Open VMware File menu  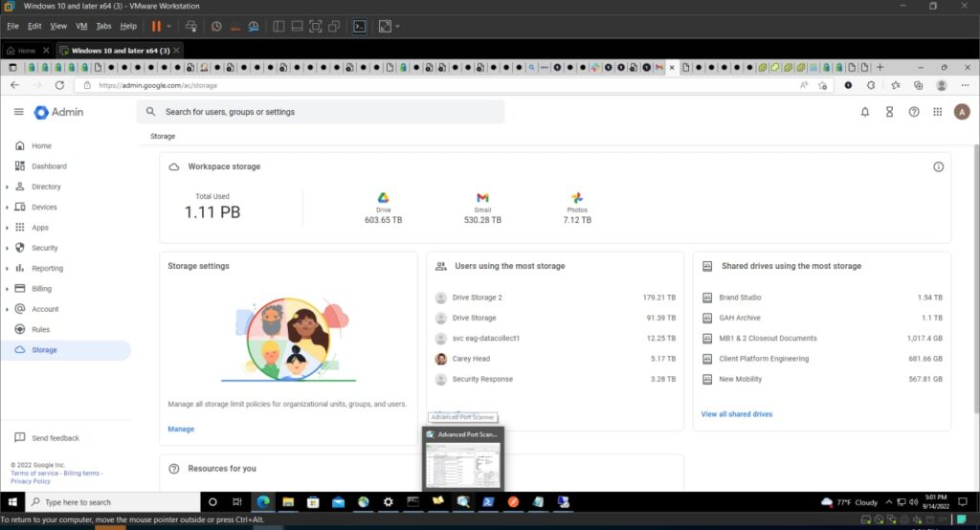13,26
